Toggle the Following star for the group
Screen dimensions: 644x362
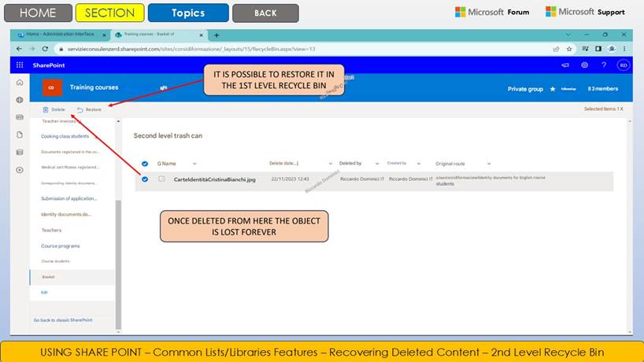(x=553, y=89)
